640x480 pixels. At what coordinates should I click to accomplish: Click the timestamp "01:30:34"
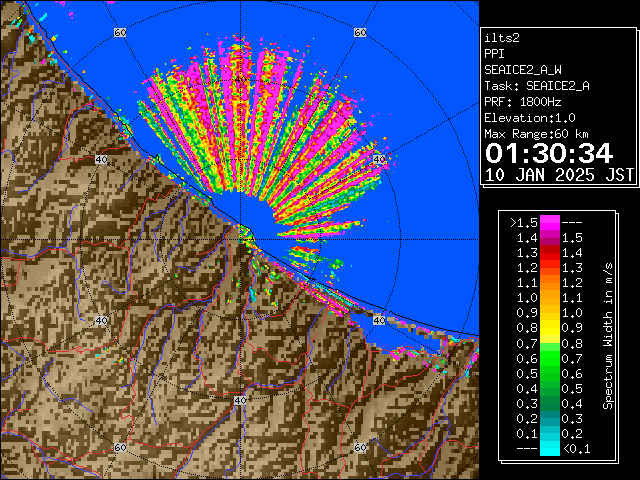(x=549, y=153)
